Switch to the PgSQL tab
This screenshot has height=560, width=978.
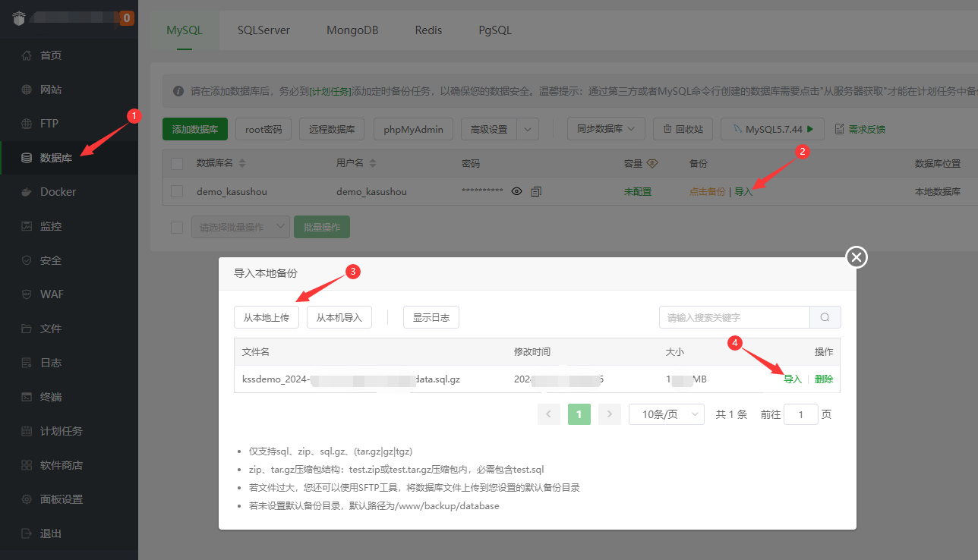[x=495, y=30]
